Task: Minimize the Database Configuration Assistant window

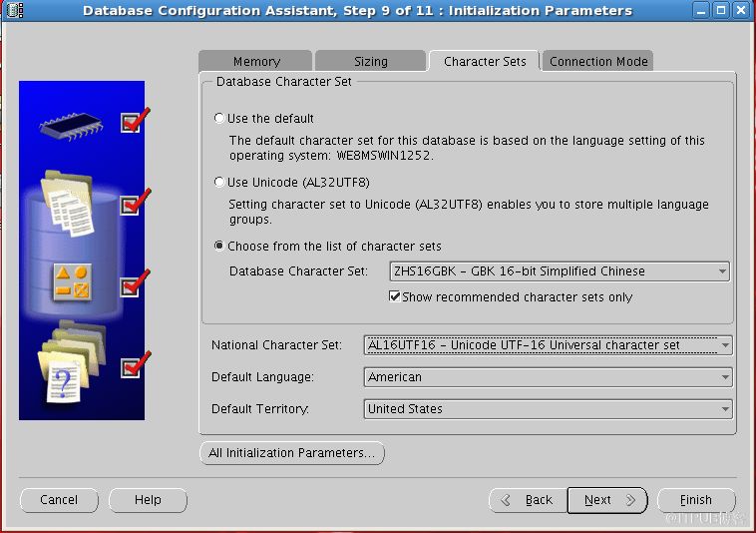Action: coord(701,10)
